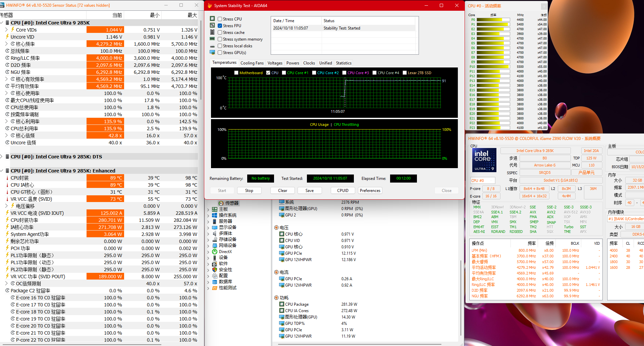Expand the Core VIDs sensor row

tap(6, 30)
